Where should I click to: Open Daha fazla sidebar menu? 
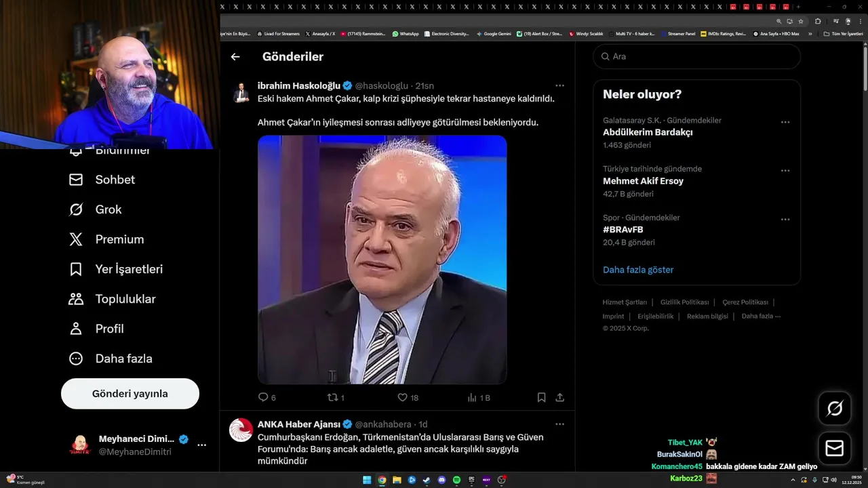[x=111, y=359]
